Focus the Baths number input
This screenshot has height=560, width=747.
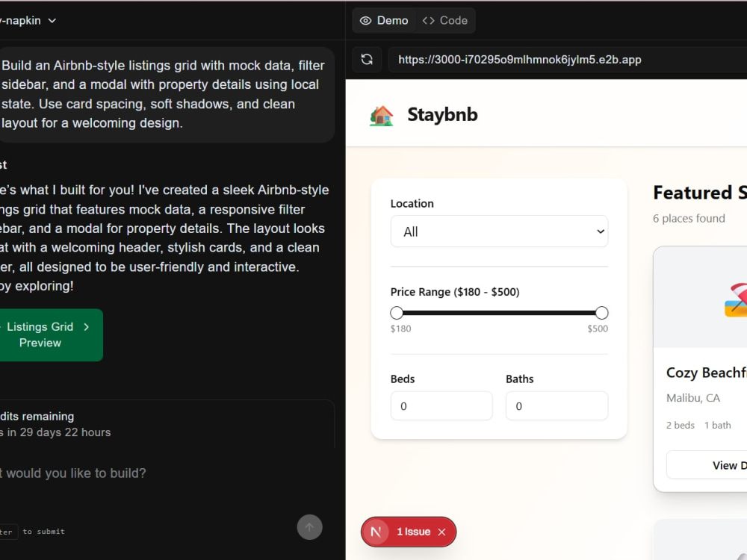tap(557, 405)
